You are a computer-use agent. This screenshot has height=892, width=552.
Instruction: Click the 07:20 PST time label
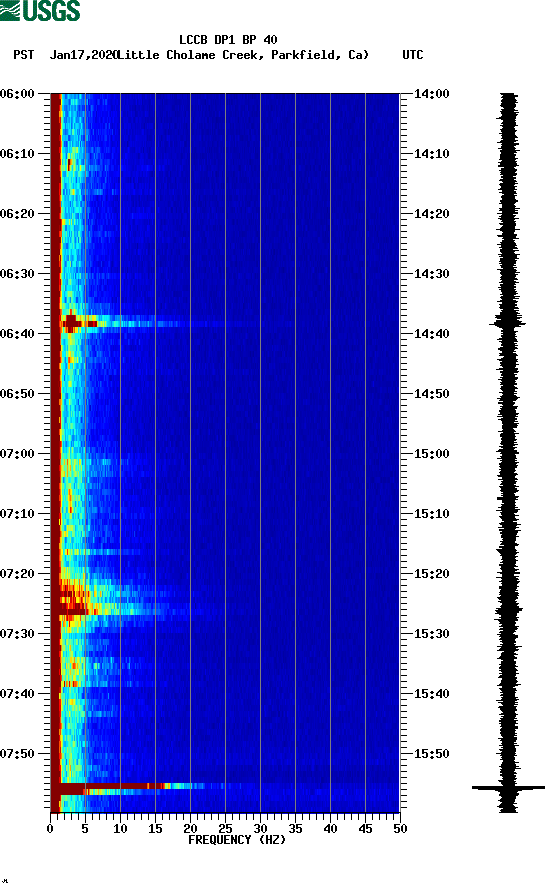(18, 574)
